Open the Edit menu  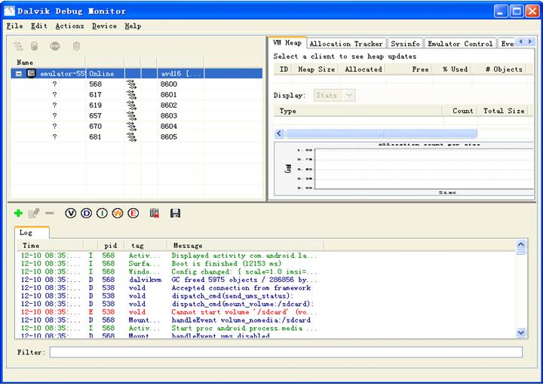click(x=38, y=26)
